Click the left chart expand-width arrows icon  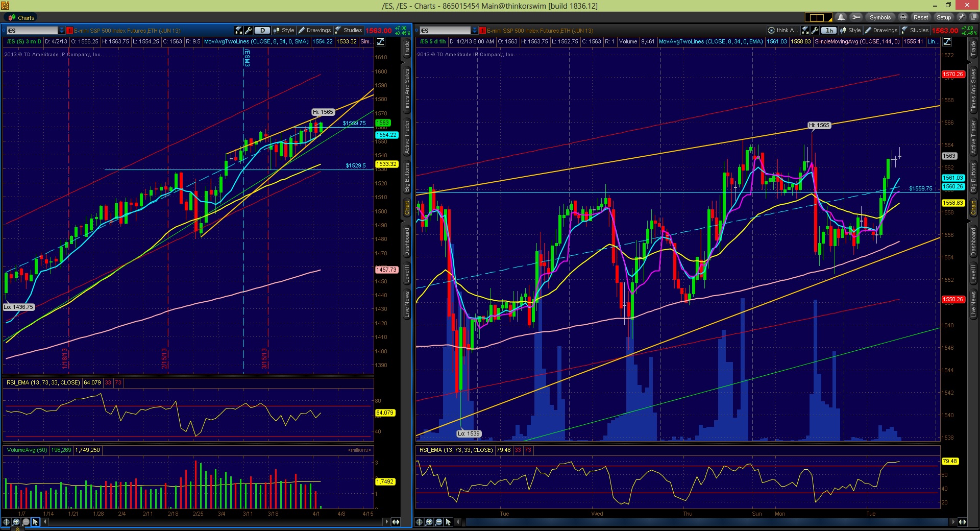396,522
